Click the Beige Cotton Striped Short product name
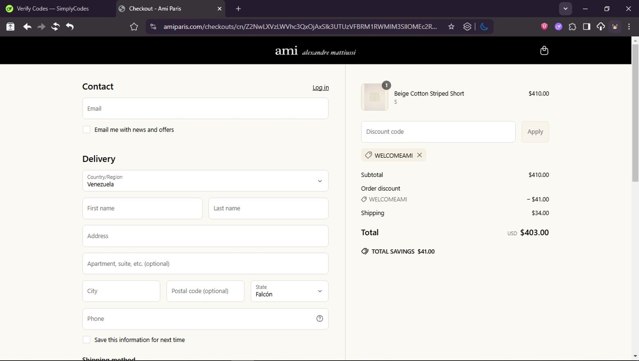639x361 pixels. [x=429, y=93]
